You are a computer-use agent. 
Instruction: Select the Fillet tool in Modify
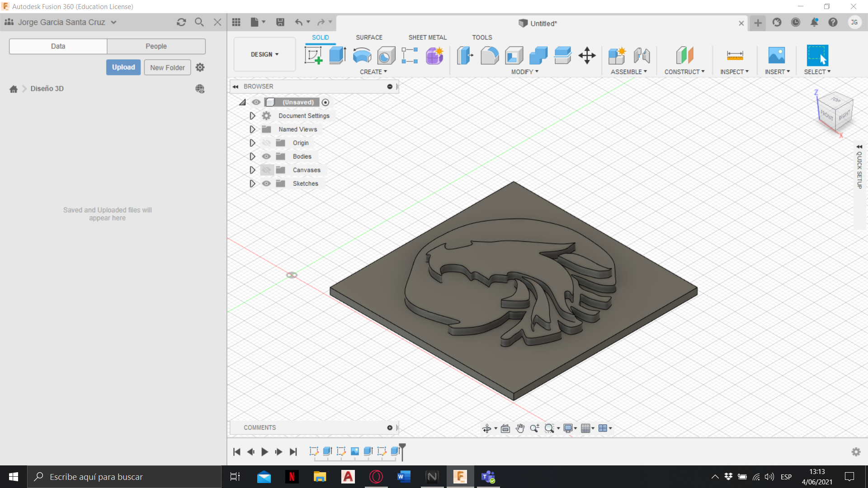490,56
